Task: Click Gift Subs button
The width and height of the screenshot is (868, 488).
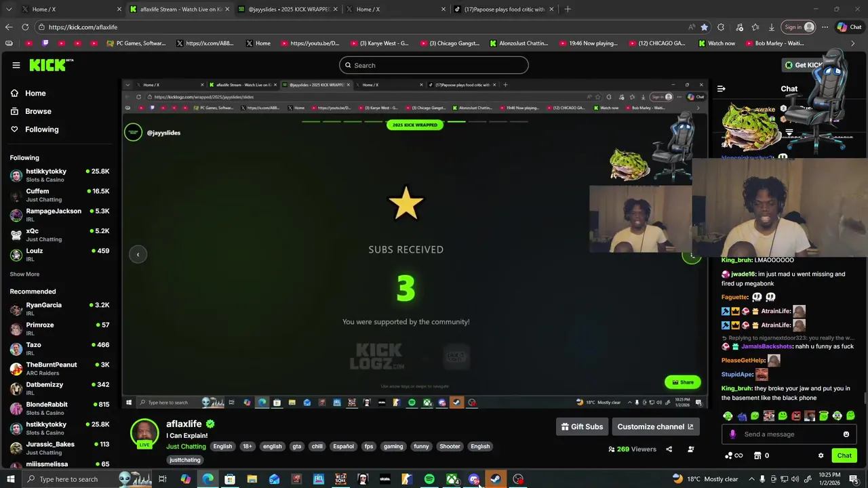Action: (x=581, y=426)
